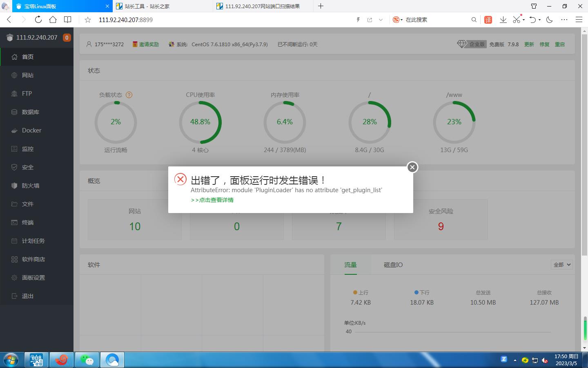The height and width of the screenshot is (368, 588).
Task: Open 监控 in the sidebar
Action: (x=37, y=149)
